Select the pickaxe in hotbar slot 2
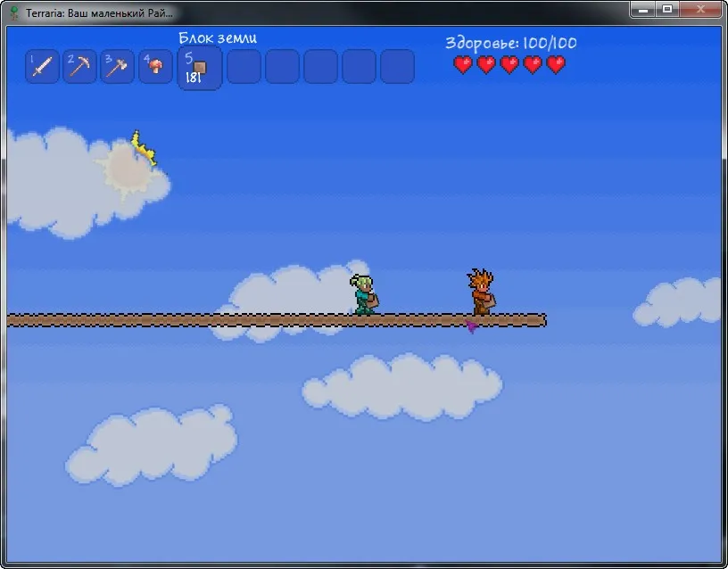The height and width of the screenshot is (569, 728). tap(80, 66)
